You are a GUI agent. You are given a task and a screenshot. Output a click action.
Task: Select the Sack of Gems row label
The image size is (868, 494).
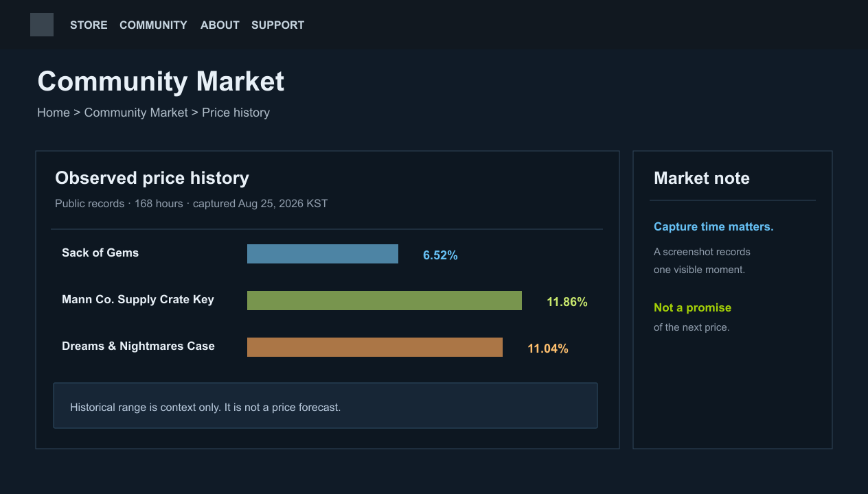point(100,252)
